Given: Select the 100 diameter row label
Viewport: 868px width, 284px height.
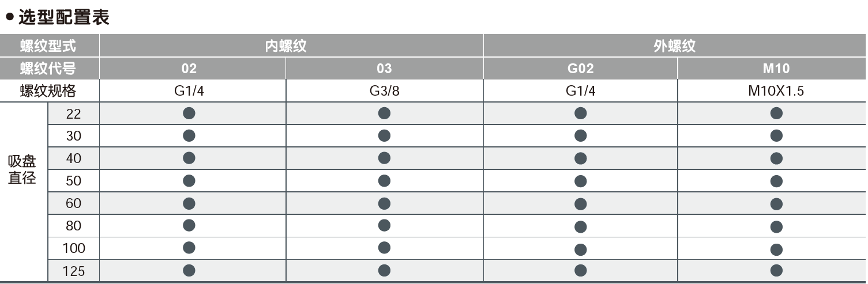Looking at the screenshot, I should coord(74,248).
